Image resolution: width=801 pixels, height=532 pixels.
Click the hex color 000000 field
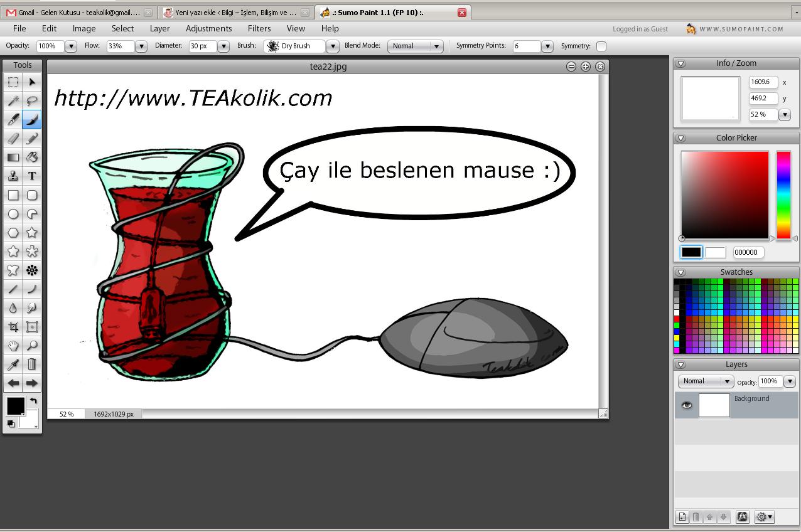(748, 252)
